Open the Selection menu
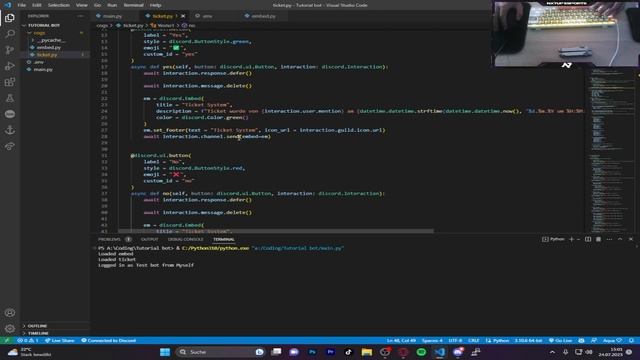This screenshot has width=640, height=360. coord(59,5)
